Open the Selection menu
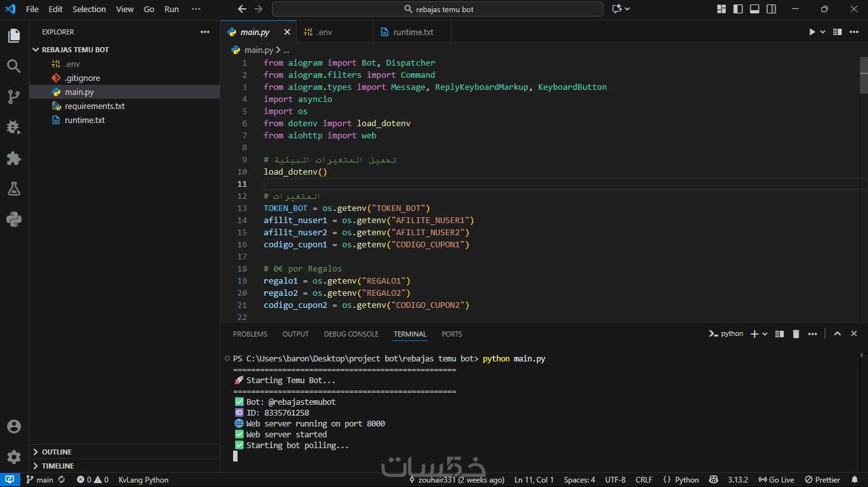This screenshot has height=487, width=868. point(89,9)
